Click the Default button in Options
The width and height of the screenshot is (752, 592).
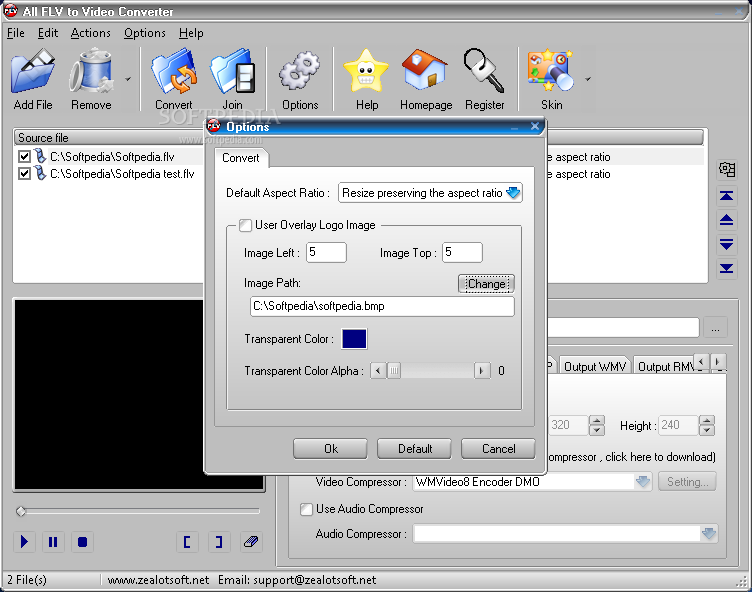414,449
